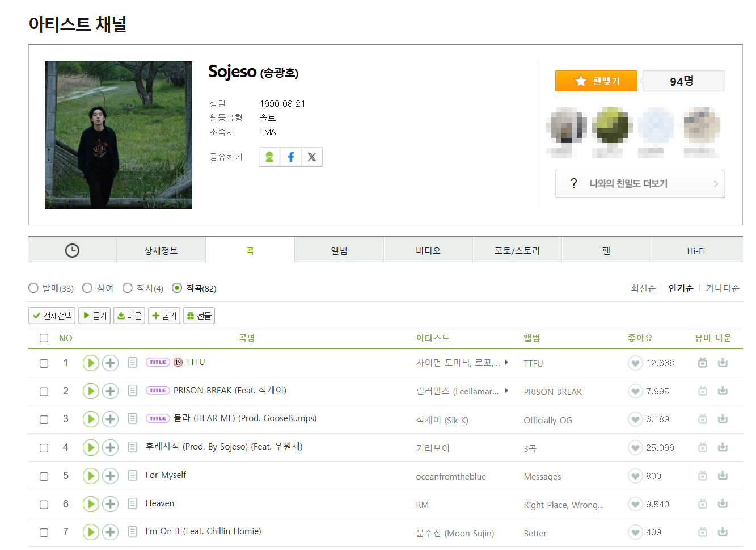Screen dimensions: 756x550
Task: Like the song For Myself heart icon
Action: [x=635, y=476]
